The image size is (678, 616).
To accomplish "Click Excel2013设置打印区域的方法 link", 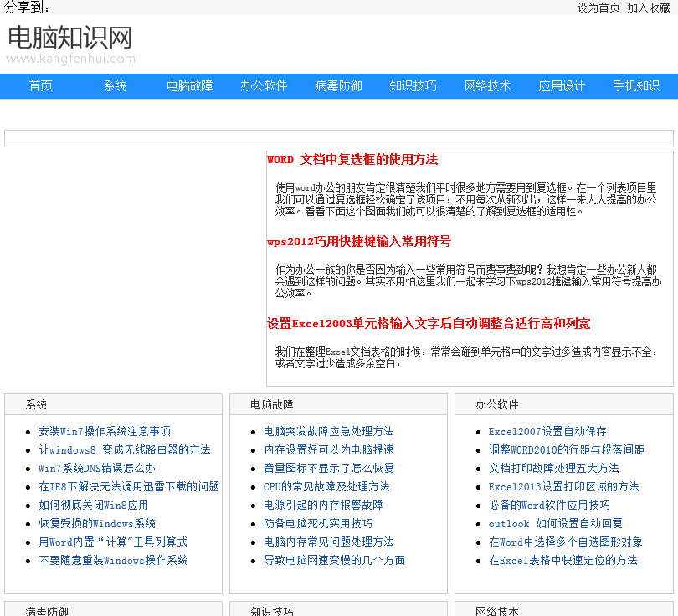I will tap(564, 486).
